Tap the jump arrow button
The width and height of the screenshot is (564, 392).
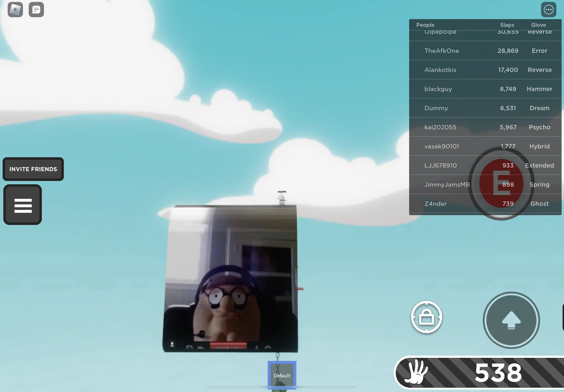click(511, 320)
